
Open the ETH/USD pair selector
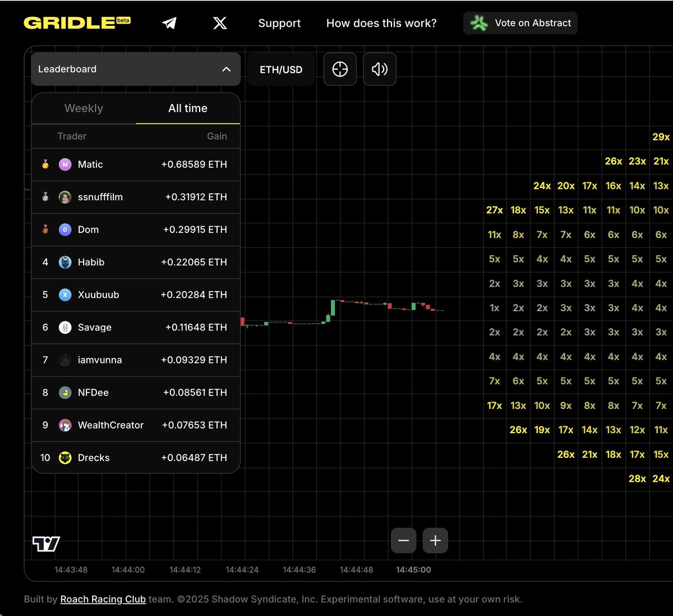coord(281,70)
